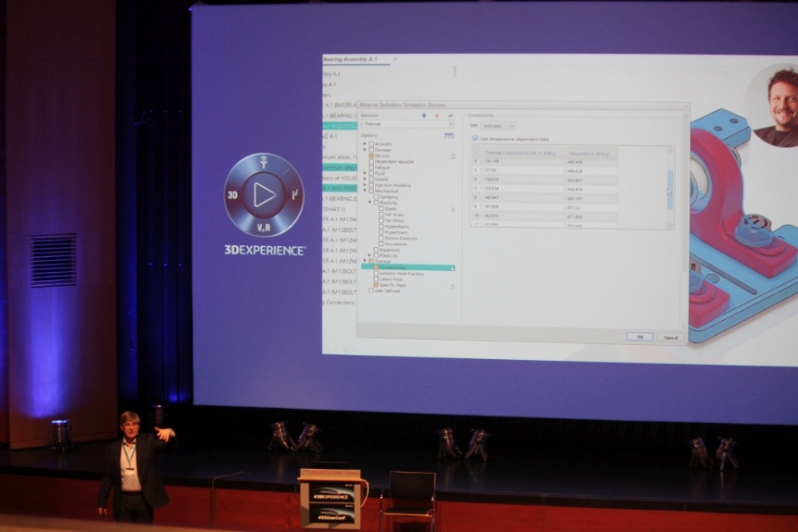Click the document icon right of Specific Heat
The image size is (798, 532).
point(452,287)
